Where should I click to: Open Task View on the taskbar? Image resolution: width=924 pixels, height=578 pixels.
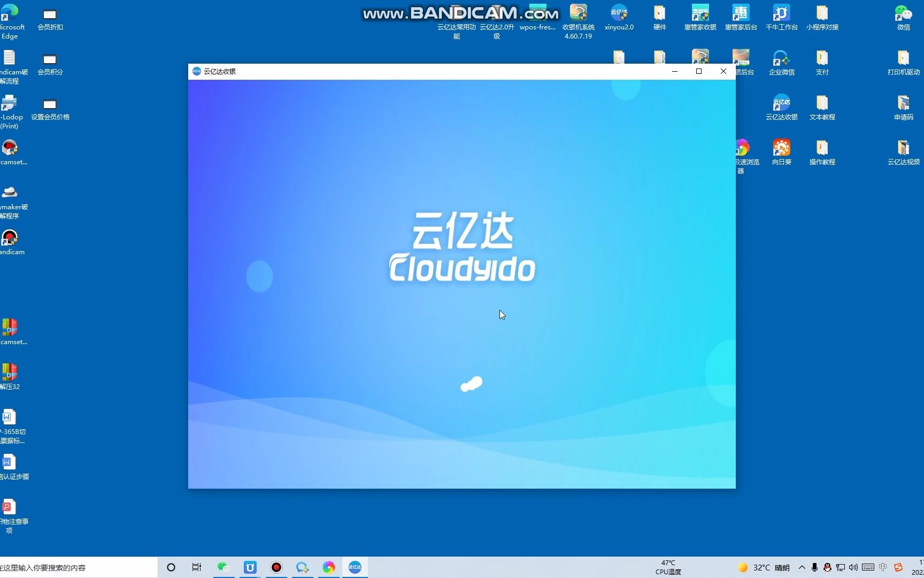pyautogui.click(x=197, y=567)
